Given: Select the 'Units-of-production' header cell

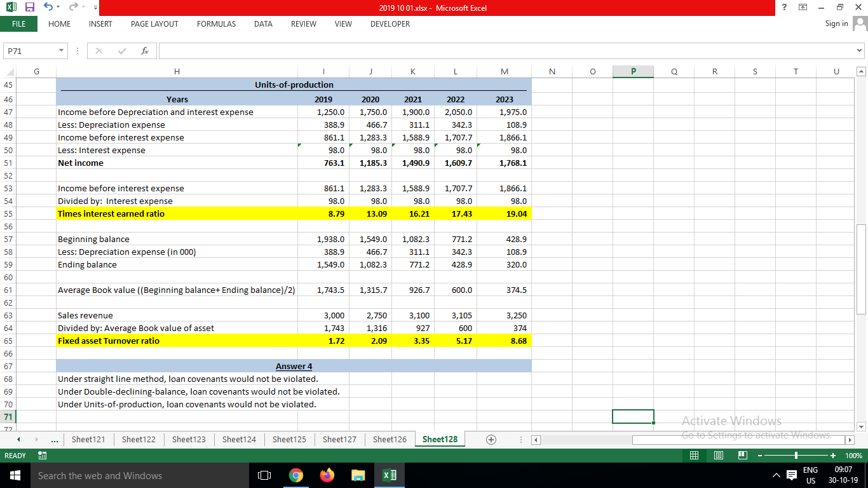Looking at the screenshot, I should (x=294, y=85).
